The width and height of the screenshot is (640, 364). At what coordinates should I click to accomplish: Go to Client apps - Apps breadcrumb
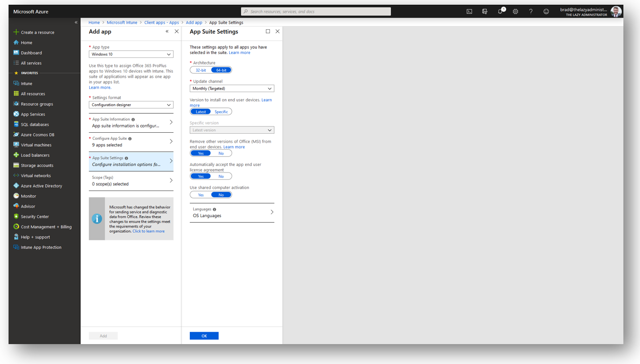coord(162,22)
